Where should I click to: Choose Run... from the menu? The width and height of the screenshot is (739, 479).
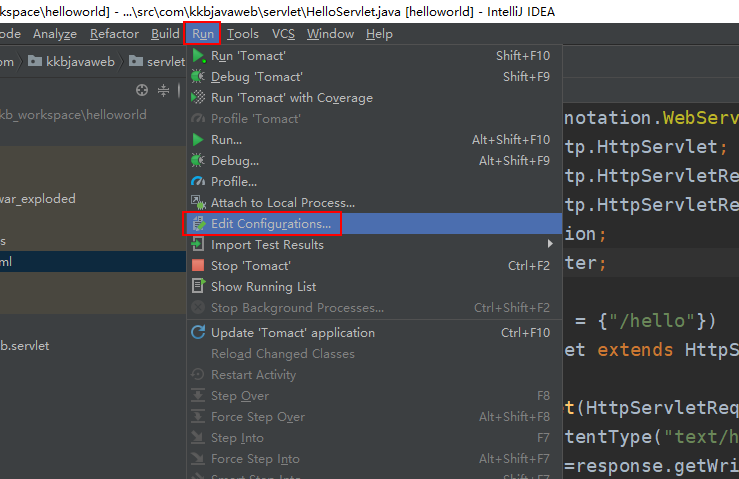(375, 140)
